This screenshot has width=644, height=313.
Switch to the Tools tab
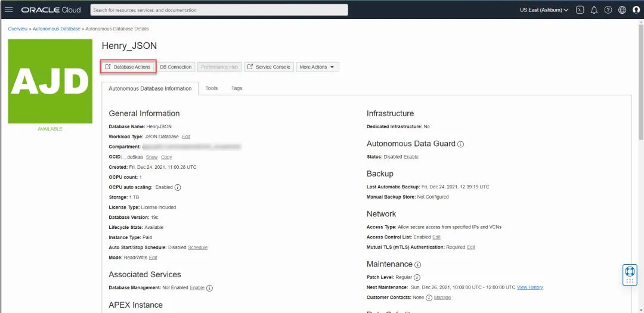point(212,88)
